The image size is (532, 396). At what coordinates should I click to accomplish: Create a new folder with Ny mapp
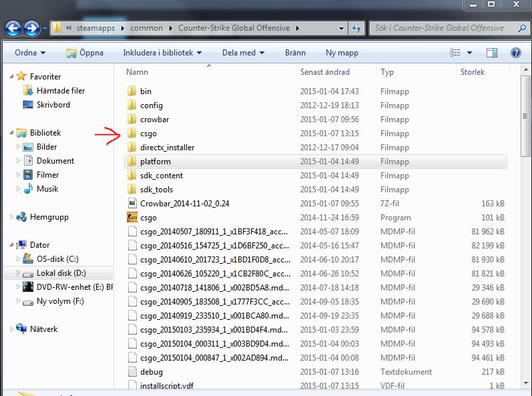[342, 53]
